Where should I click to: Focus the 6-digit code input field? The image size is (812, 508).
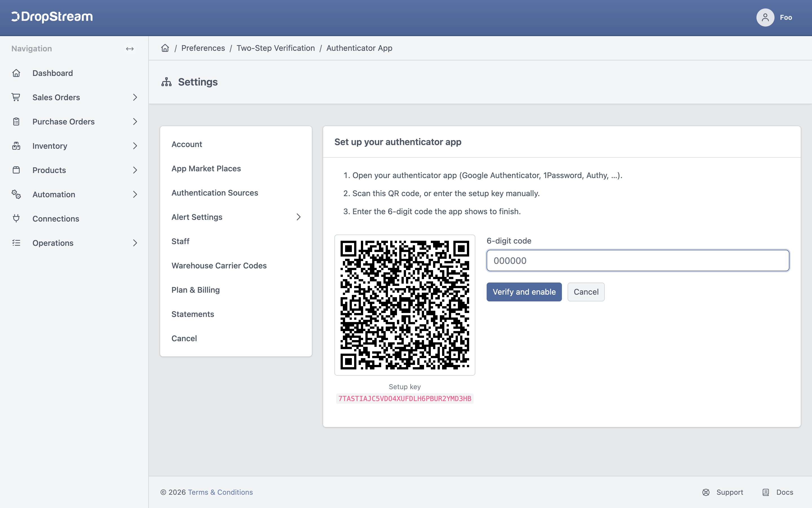[637, 260]
